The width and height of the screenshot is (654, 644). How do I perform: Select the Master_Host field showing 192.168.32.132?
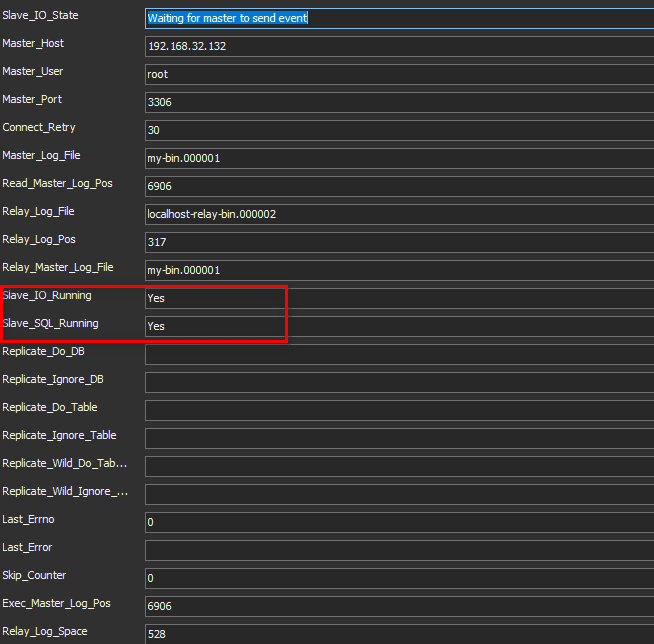point(398,46)
